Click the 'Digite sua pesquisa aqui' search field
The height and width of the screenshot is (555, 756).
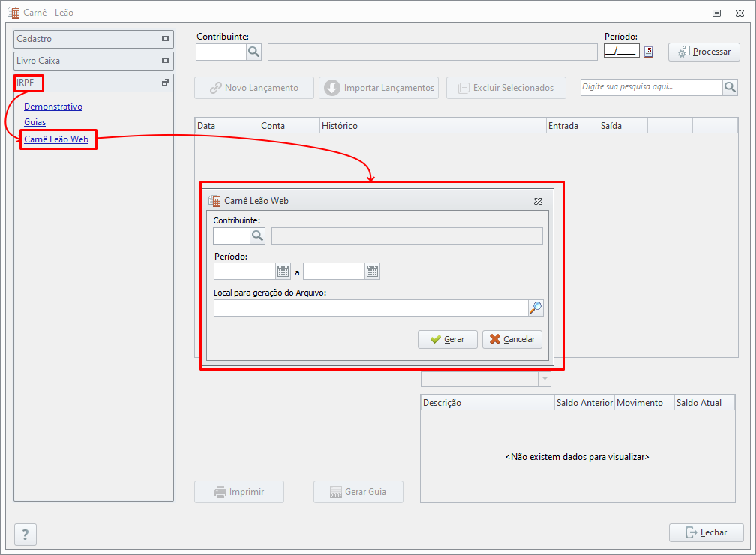[651, 87]
